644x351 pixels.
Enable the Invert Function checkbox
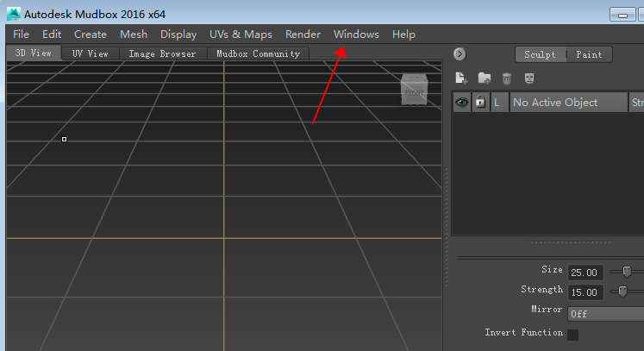point(573,335)
